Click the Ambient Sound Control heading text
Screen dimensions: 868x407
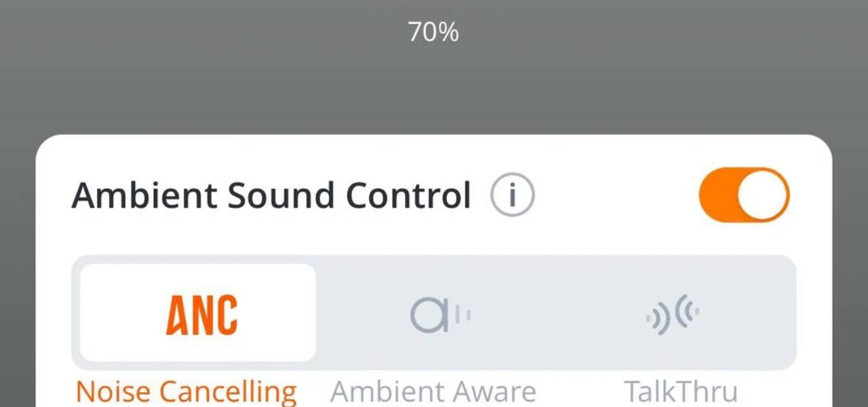(x=271, y=195)
